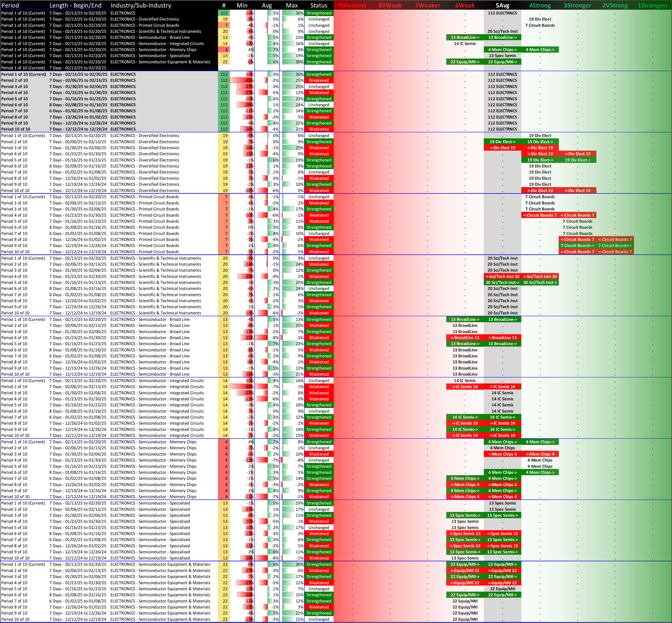Select the 2VStrong column header
This screenshot has height=623, width=672.
coord(615,5)
